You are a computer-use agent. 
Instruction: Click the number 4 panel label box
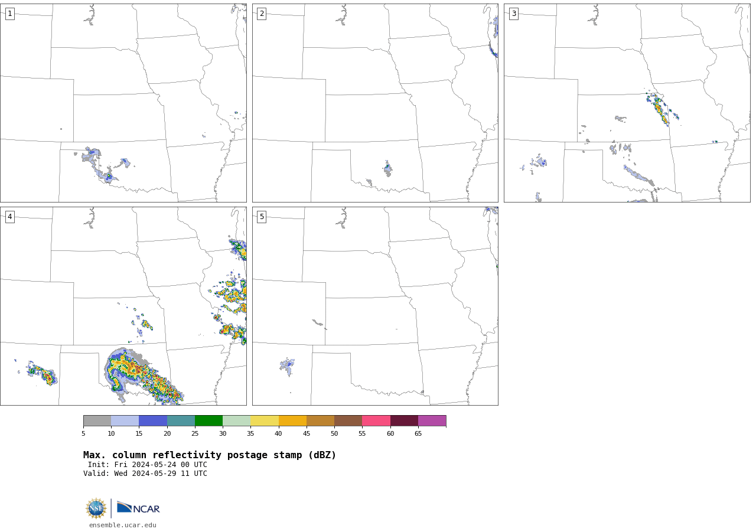pyautogui.click(x=10, y=217)
